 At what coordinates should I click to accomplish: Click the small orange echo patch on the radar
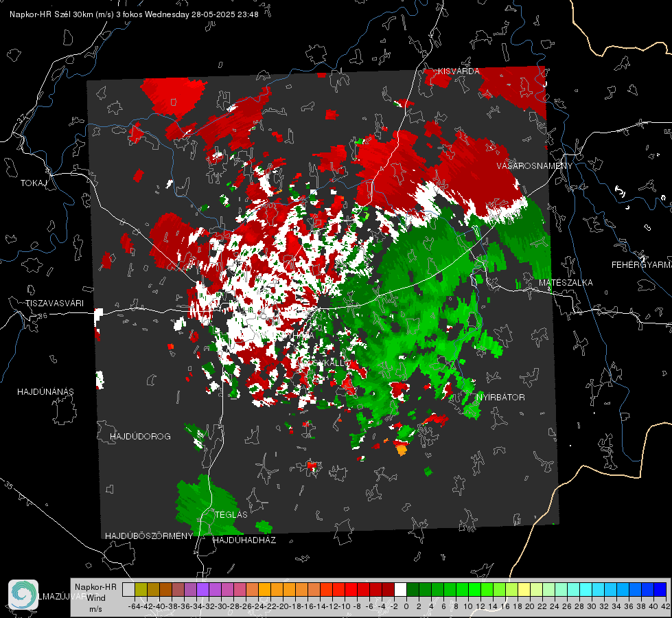click(x=401, y=450)
